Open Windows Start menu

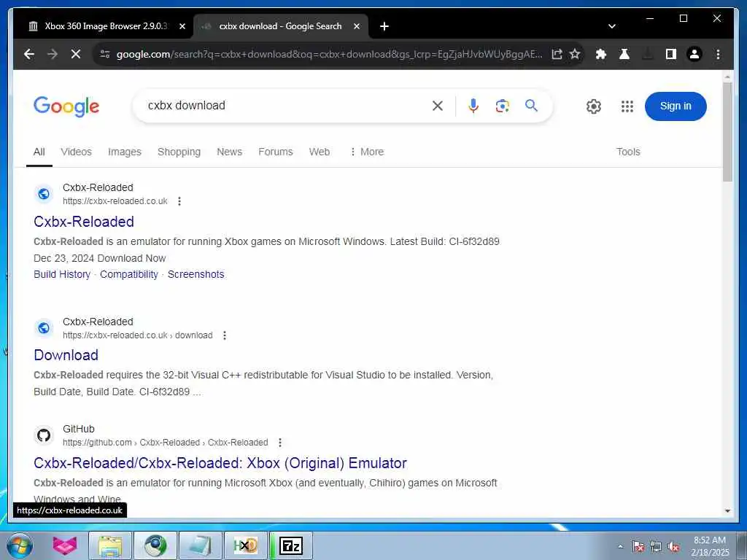point(20,546)
